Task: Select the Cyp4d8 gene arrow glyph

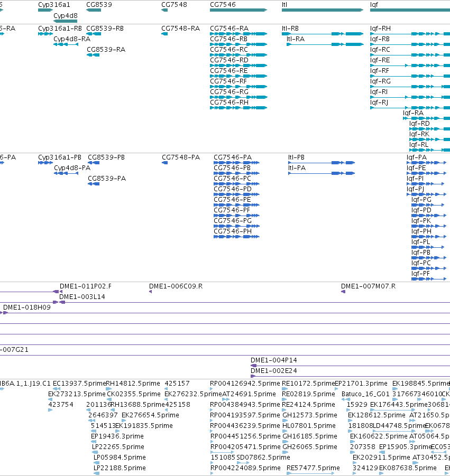Action: (66, 21)
